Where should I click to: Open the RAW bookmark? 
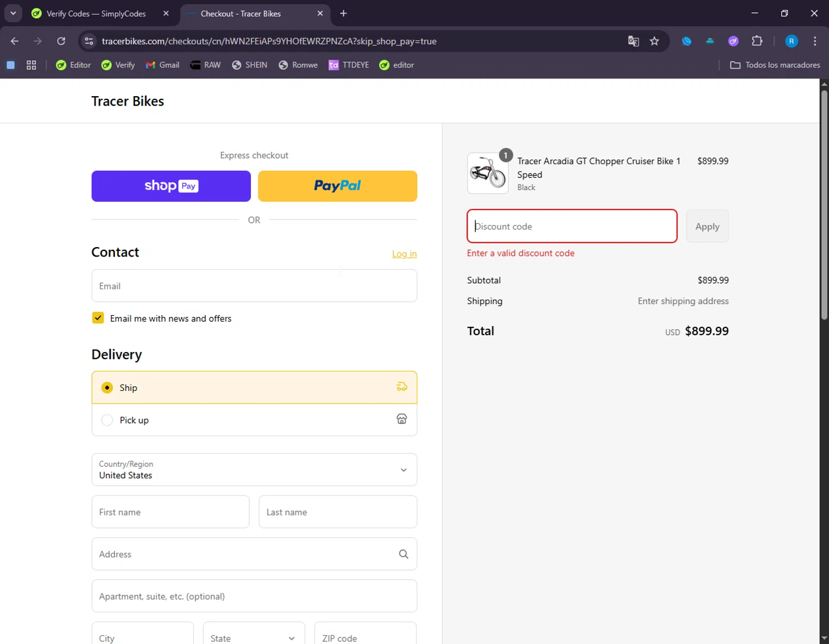(x=206, y=65)
